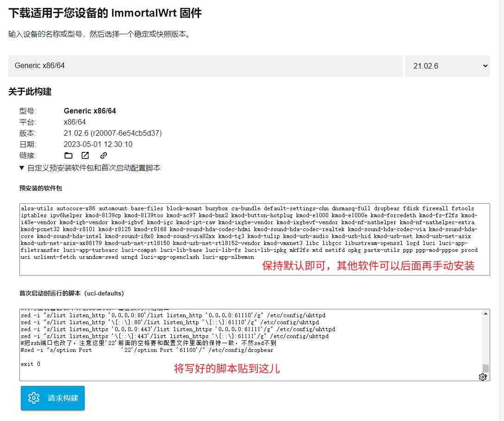The width and height of the screenshot is (504, 421).
Task: Collapse the 自定义预安装软件包 disclosure triangle
Action: [22, 168]
